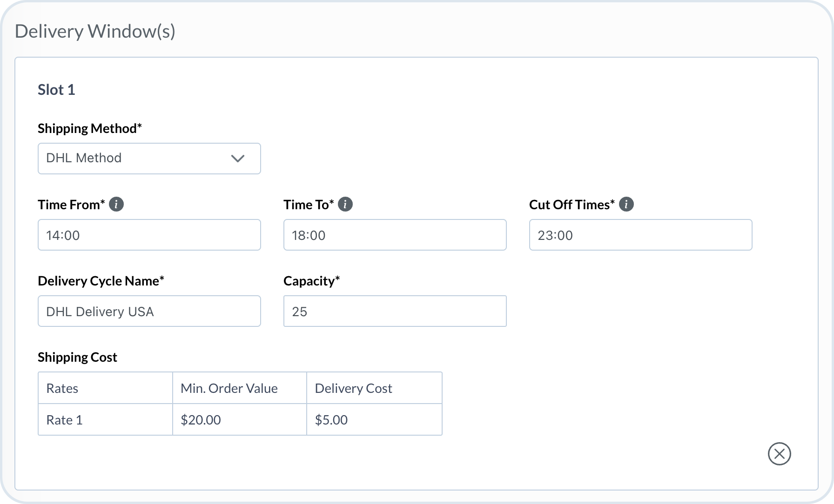Show the Time To info tooltip icon

point(345,204)
